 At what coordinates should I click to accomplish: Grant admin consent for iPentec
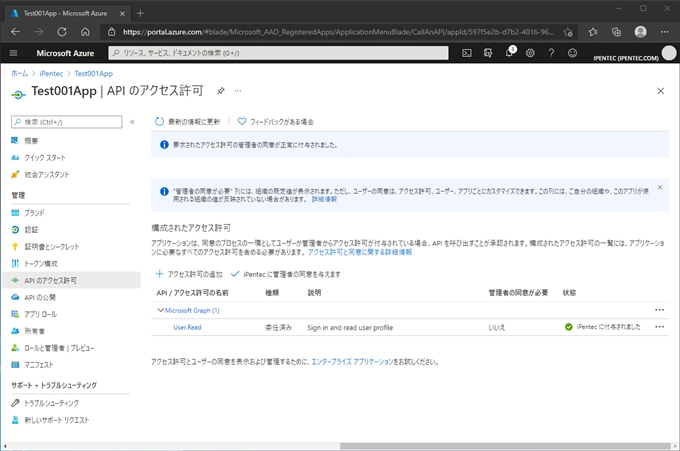tap(286, 274)
